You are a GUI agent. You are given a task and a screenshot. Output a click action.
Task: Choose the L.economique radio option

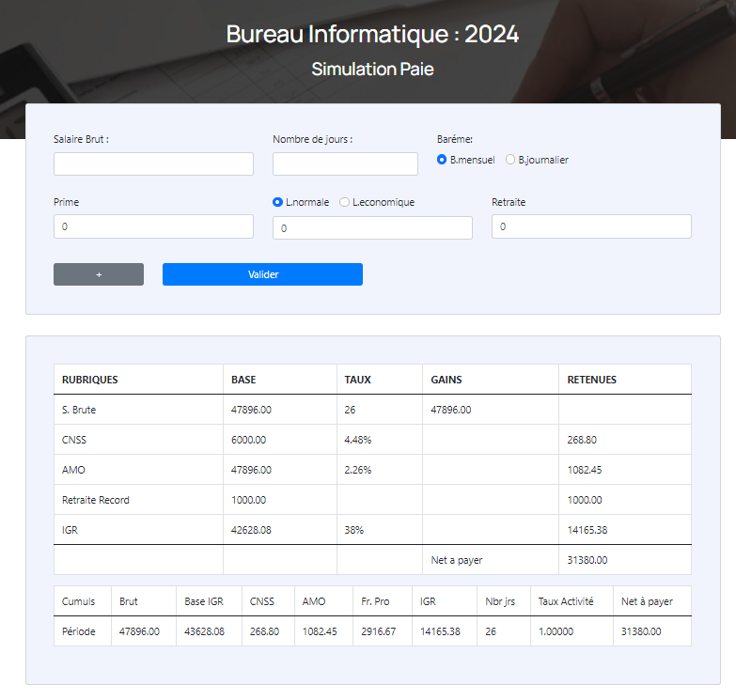pos(344,202)
